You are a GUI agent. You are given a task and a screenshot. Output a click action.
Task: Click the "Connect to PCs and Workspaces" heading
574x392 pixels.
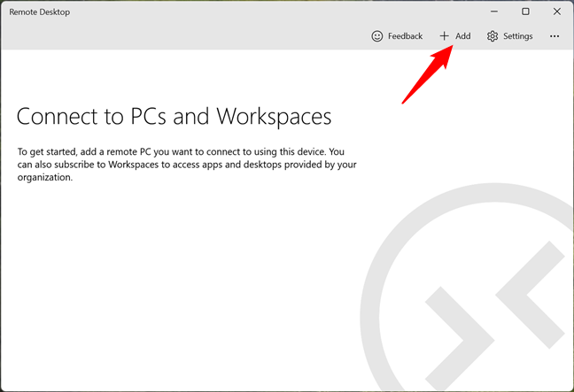pos(175,117)
